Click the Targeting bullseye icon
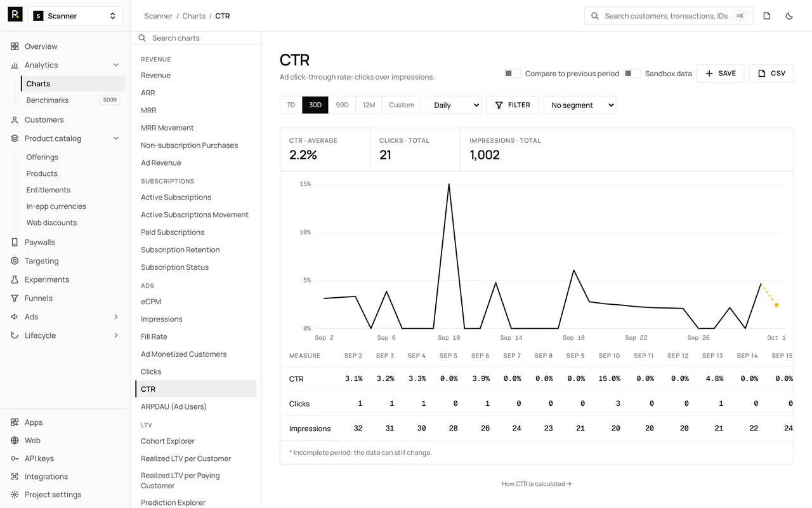 15,261
